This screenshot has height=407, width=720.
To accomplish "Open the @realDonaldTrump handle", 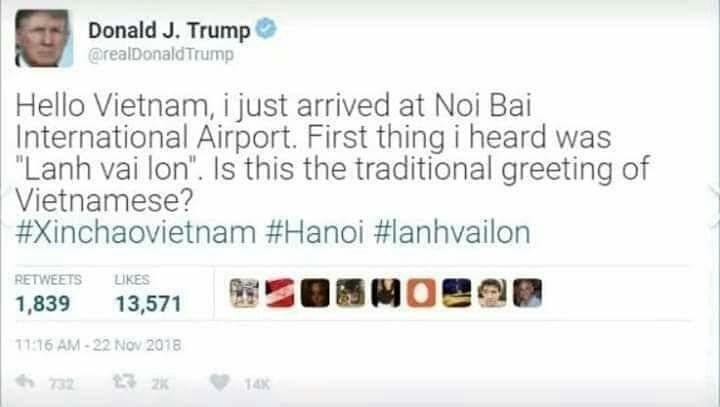I will 161,55.
